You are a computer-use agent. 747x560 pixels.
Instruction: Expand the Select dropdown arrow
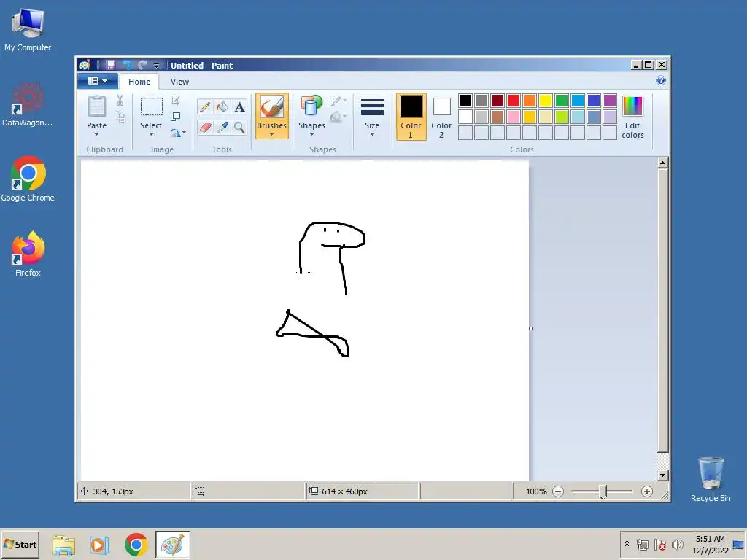pyautogui.click(x=151, y=135)
